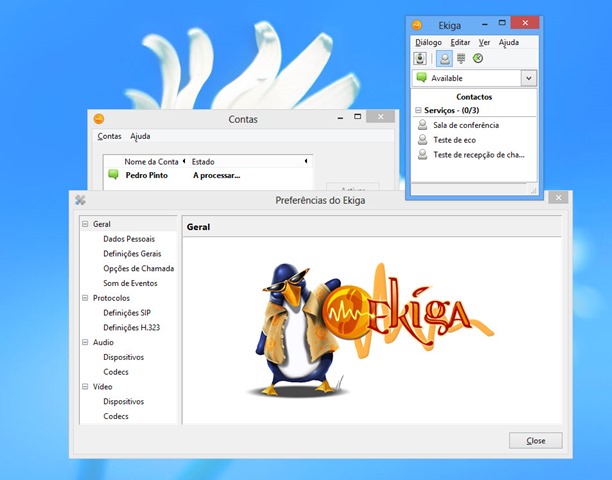Select Som de Eventos preferences item
The image size is (612, 480).
pyautogui.click(x=130, y=283)
